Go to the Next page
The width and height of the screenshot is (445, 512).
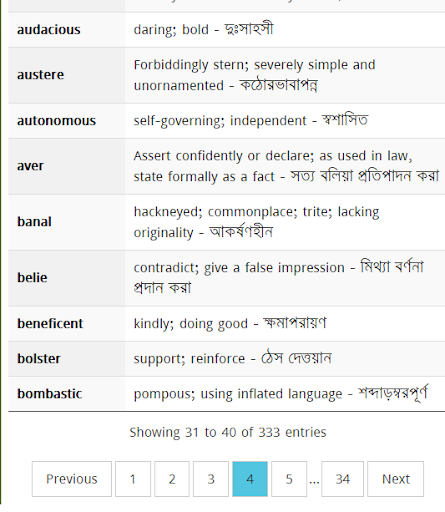(396, 479)
